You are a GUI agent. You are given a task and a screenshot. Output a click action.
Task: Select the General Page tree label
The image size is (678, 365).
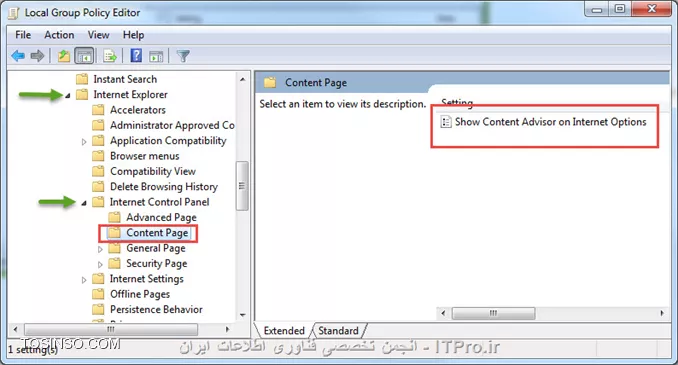tap(156, 248)
